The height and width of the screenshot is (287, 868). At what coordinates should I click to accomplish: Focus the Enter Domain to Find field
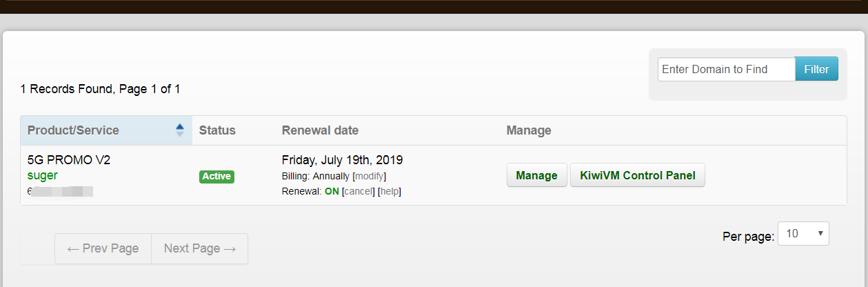pyautogui.click(x=726, y=69)
